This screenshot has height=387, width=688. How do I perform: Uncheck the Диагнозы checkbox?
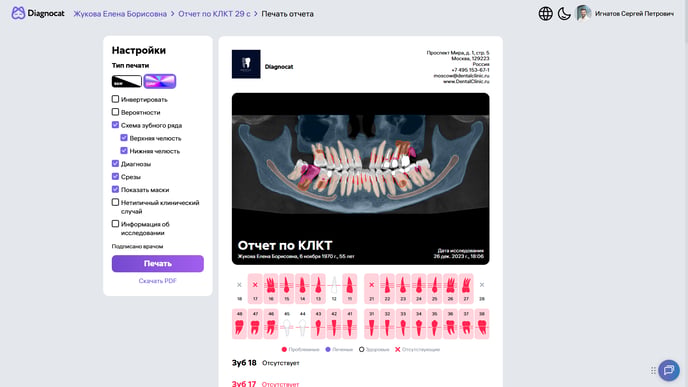click(x=115, y=164)
